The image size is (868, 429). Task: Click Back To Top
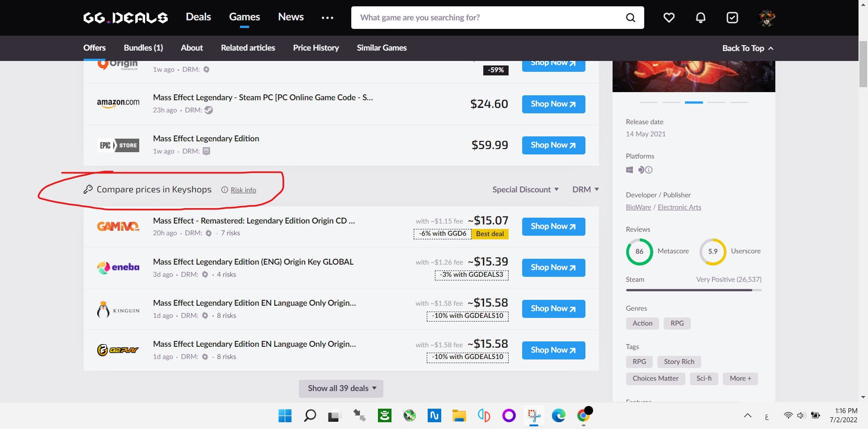(748, 48)
